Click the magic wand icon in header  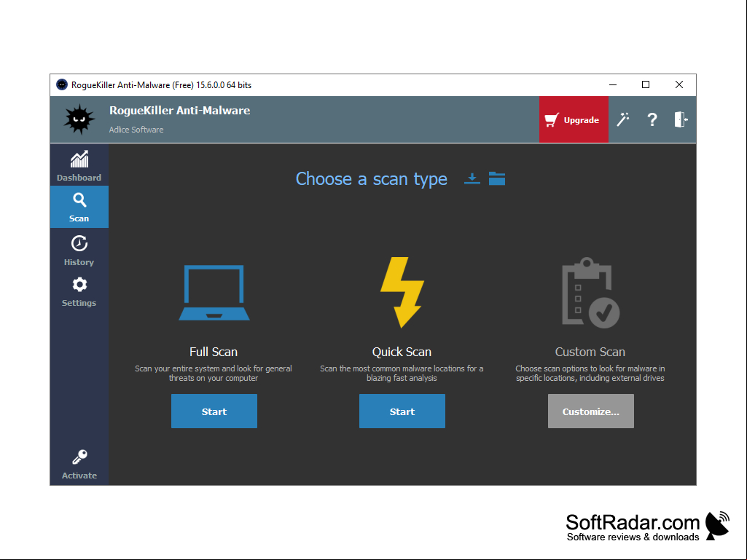623,119
